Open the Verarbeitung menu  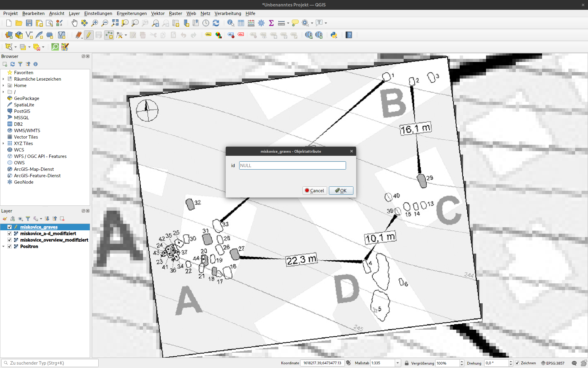pos(228,13)
